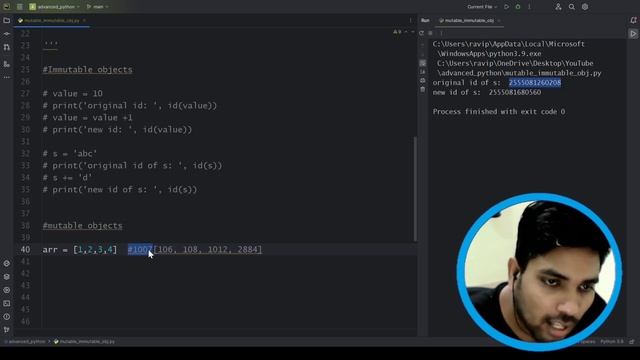Image resolution: width=640 pixels, height=360 pixels.
Task: Toggle scroll to end in Run console
Action: (x=422, y=72)
